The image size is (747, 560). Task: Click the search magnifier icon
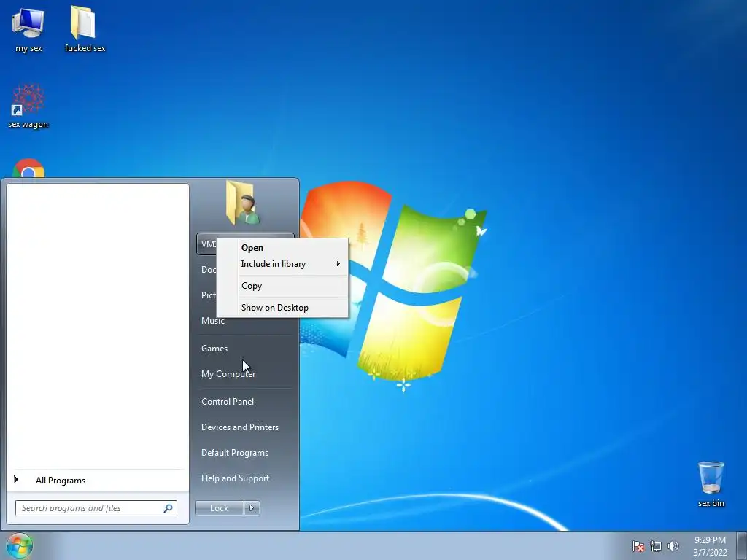click(x=169, y=508)
